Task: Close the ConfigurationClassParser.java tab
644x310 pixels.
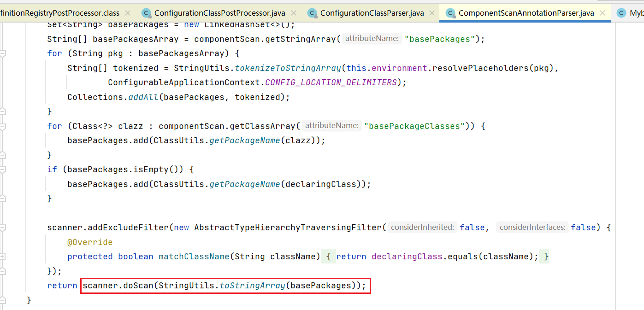Action: click(x=432, y=13)
